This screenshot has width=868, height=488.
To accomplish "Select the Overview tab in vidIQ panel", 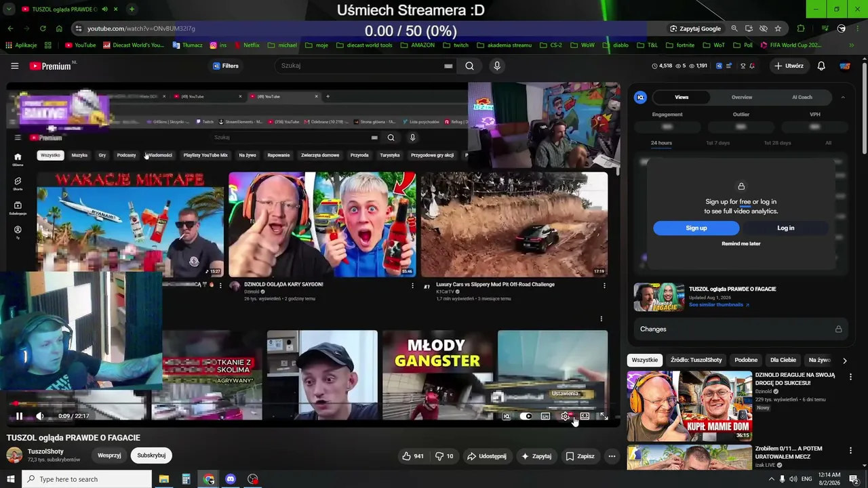I will [742, 97].
